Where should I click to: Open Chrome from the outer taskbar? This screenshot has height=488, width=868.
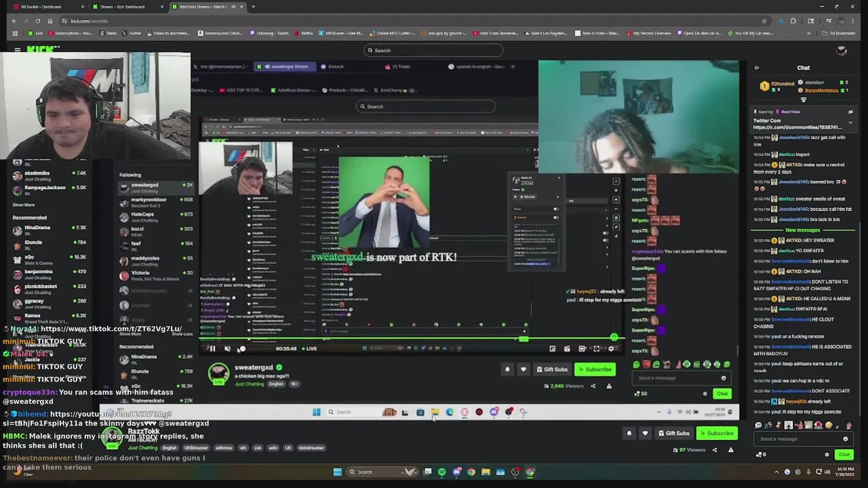pyautogui.click(x=471, y=472)
